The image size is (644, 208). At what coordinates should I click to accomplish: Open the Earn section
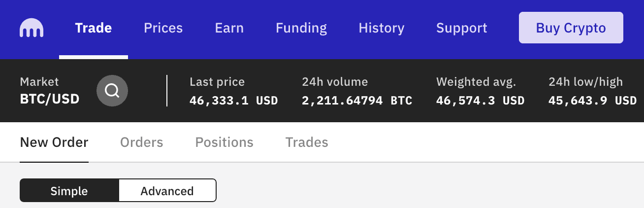pyautogui.click(x=229, y=28)
